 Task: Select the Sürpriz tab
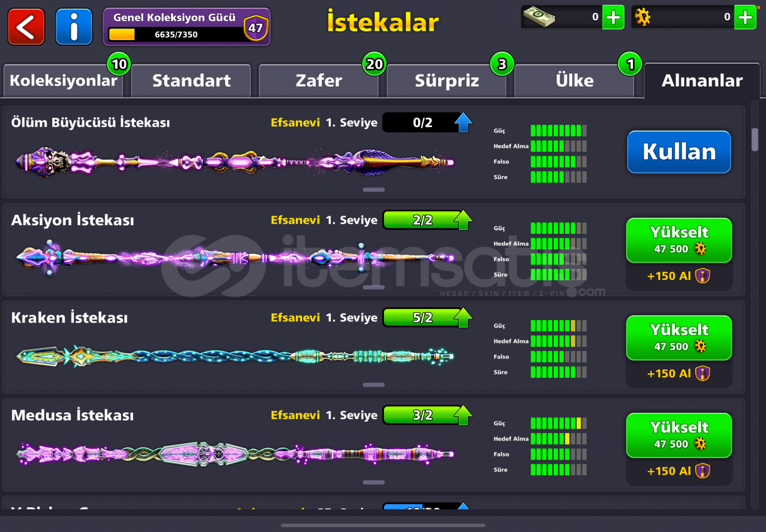tap(447, 81)
